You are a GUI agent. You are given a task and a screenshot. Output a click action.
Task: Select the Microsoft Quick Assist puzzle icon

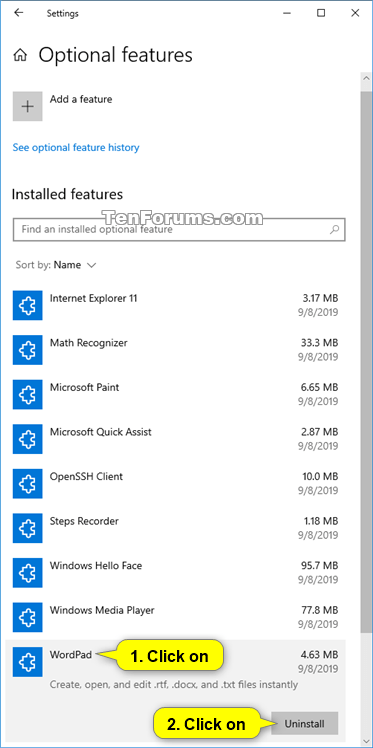coord(28,439)
